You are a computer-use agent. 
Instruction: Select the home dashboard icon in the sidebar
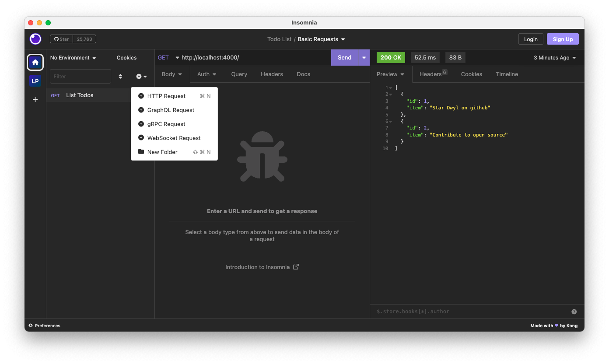[35, 62]
